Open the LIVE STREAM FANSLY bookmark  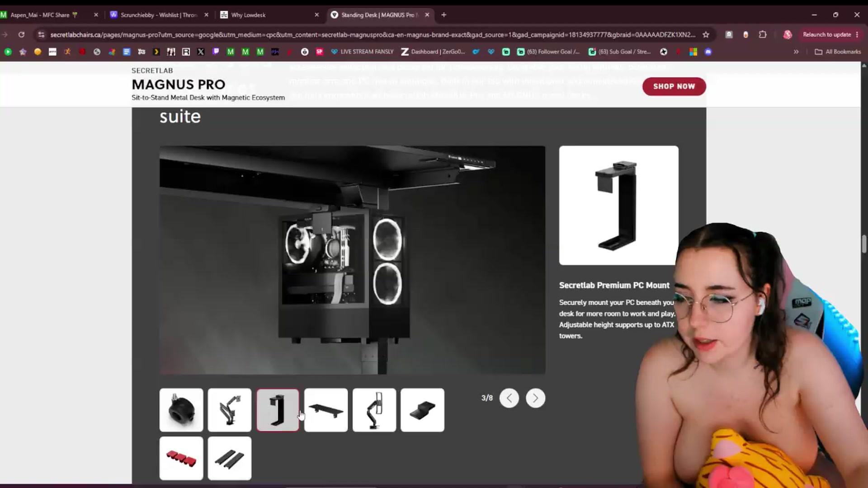pos(362,52)
